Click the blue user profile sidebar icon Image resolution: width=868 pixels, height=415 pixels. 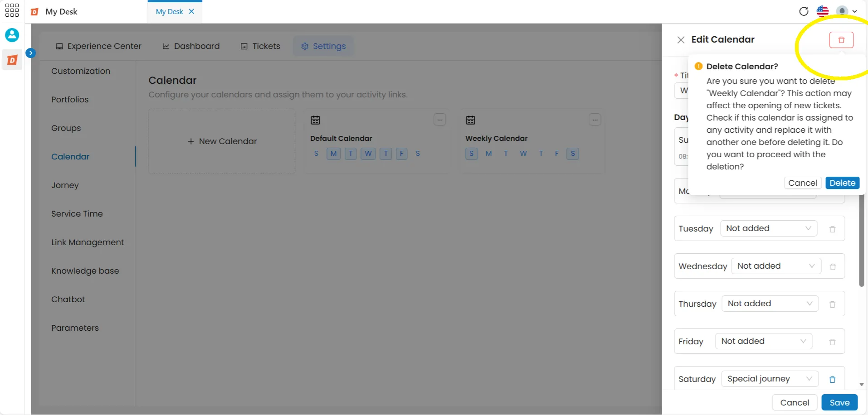(x=12, y=35)
